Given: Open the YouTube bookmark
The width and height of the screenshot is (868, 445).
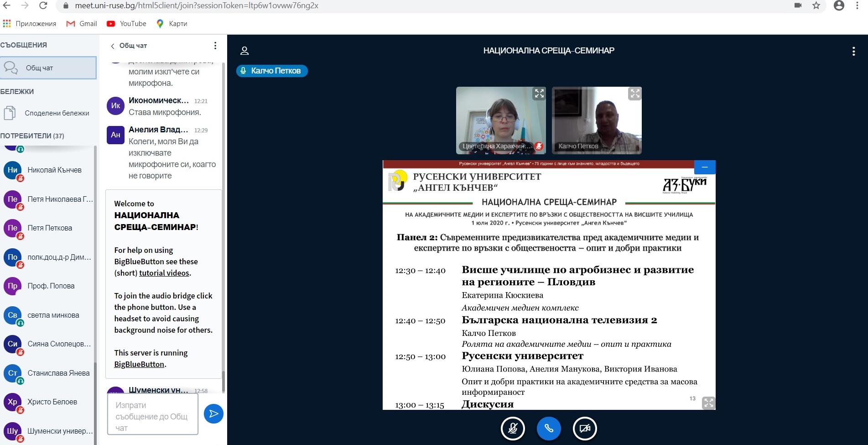Looking at the screenshot, I should coord(126,24).
